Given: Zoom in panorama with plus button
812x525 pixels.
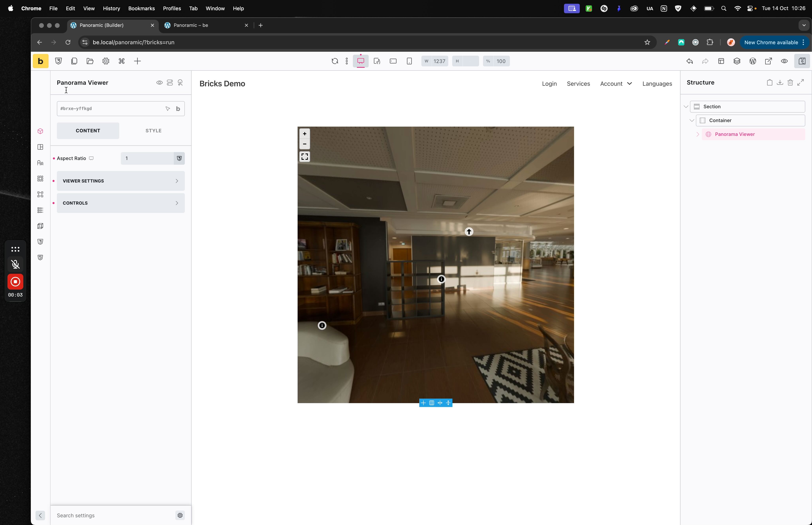Looking at the screenshot, I should click(304, 134).
